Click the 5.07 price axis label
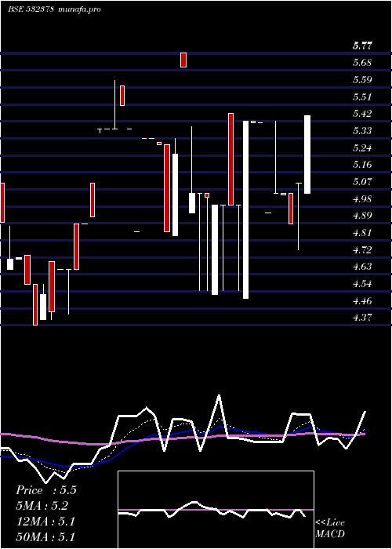 pos(362,182)
